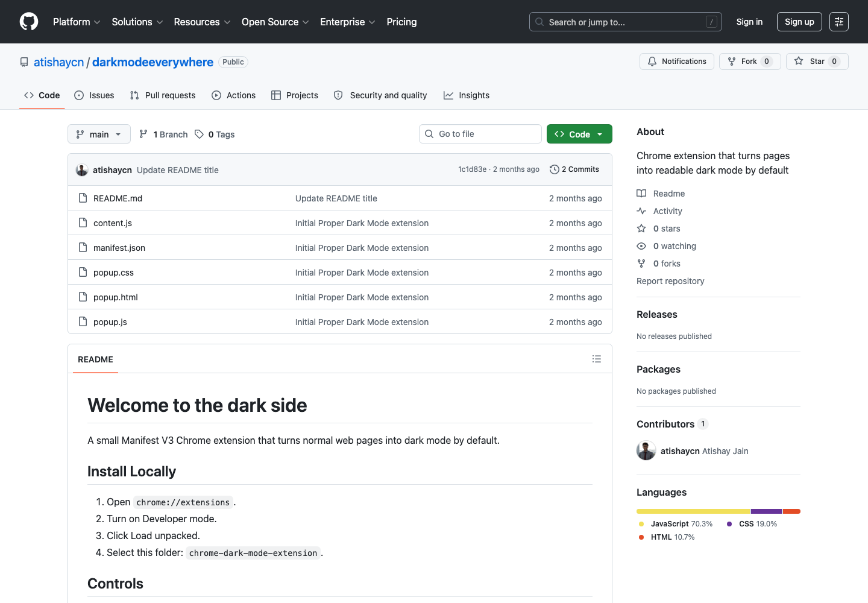Open the atishaycn owner link in breadcrumb
868x603 pixels.
click(x=59, y=62)
